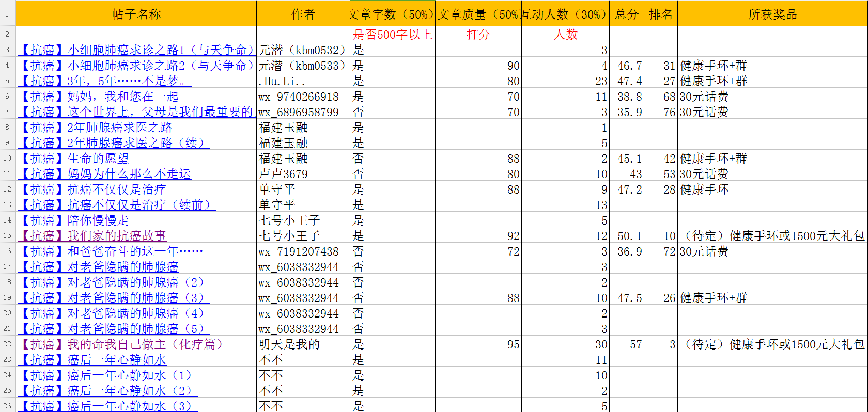This screenshot has width=868, height=412.
Task: Click the red 是否500字以上 cell
Action: point(392,35)
